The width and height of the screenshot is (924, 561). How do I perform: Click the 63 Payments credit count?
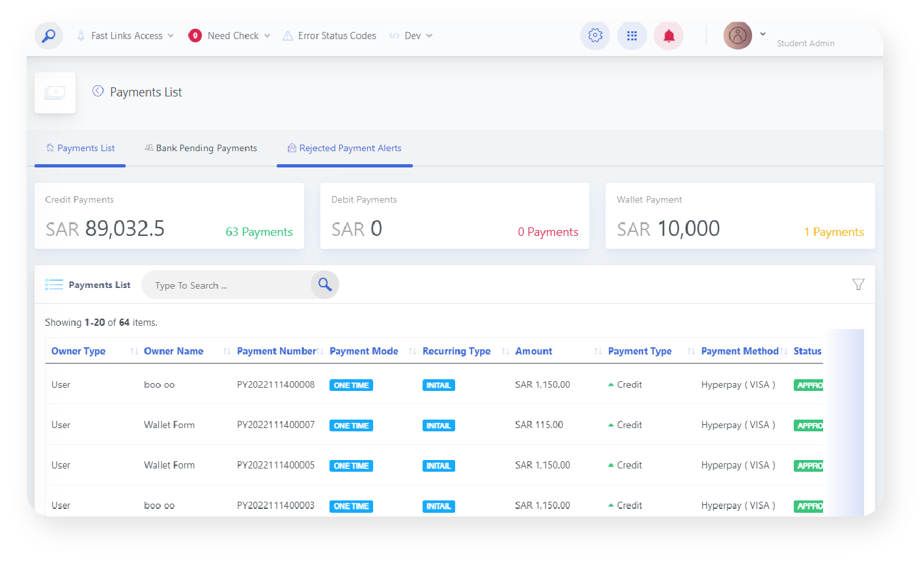pos(259,232)
